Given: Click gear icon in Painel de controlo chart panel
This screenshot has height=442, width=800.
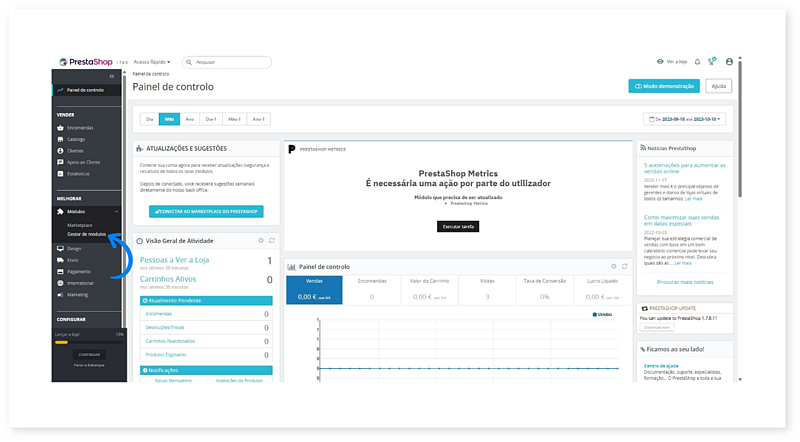Looking at the screenshot, I should click(614, 266).
